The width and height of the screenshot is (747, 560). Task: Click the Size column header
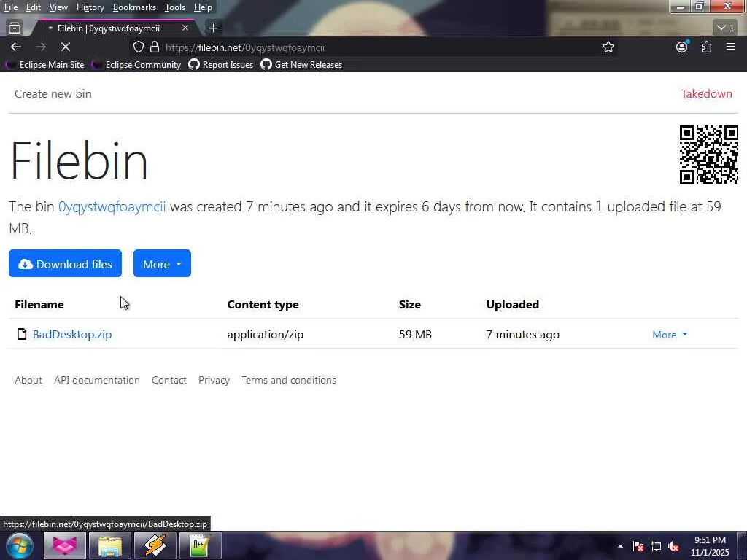coord(410,304)
